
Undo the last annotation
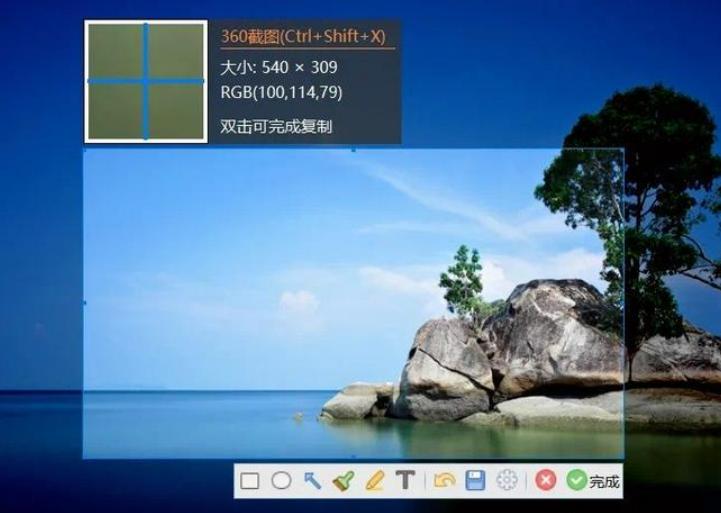444,481
